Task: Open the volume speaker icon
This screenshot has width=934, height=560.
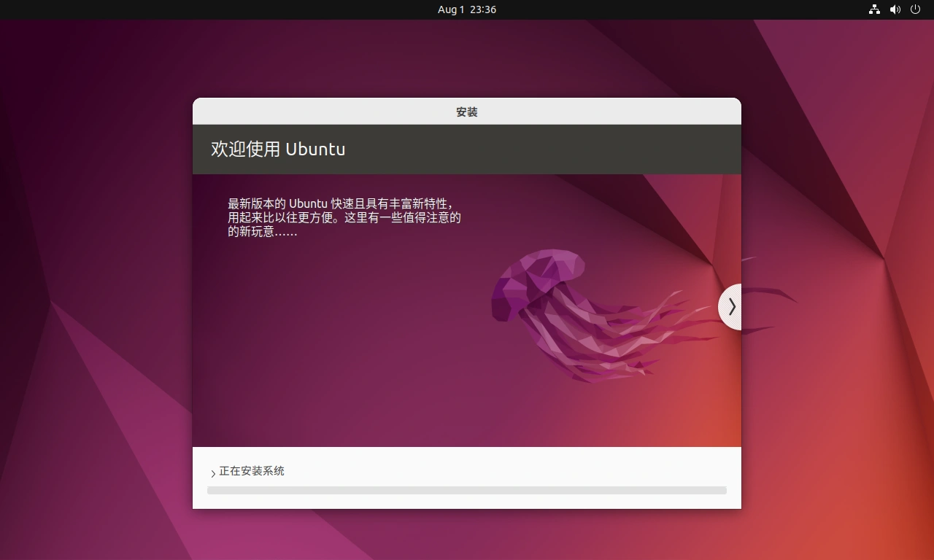Action: 895,9
